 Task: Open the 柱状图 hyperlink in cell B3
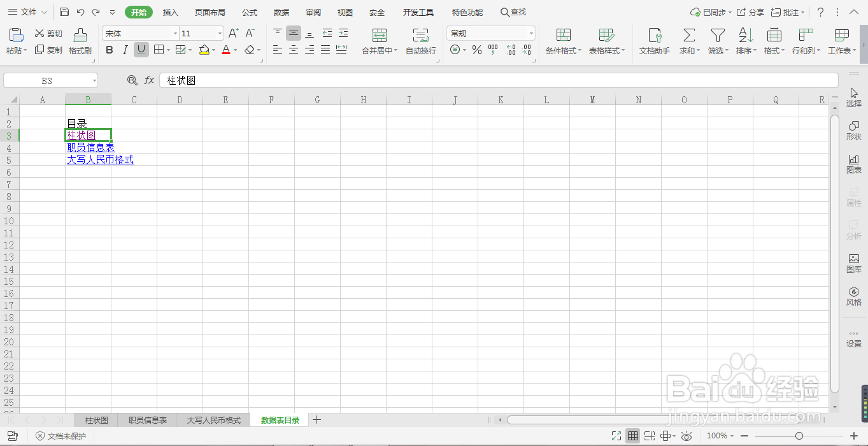pos(82,135)
